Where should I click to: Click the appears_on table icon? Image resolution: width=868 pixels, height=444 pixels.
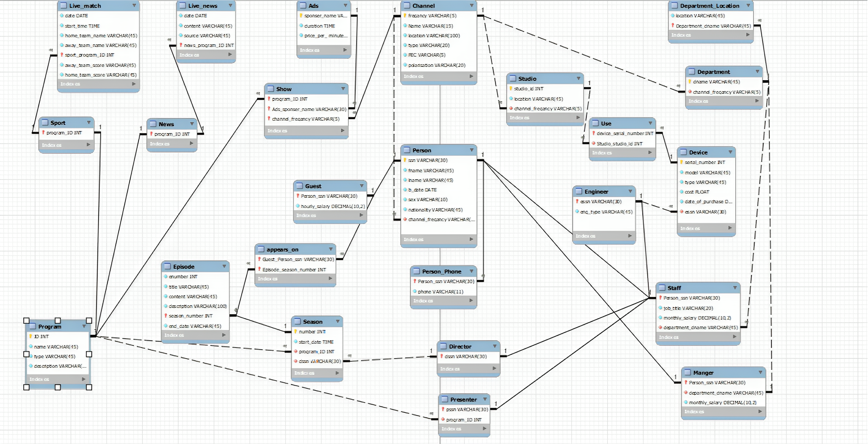point(261,249)
